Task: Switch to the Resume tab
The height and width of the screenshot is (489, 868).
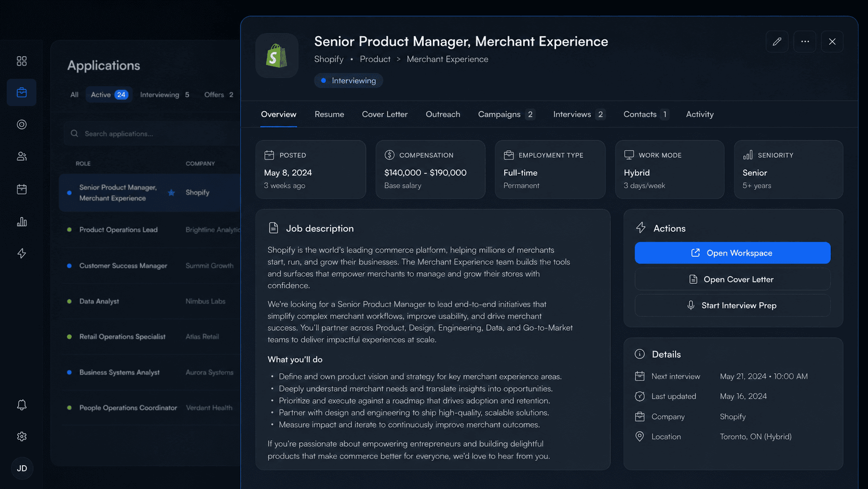Action: 329,114
